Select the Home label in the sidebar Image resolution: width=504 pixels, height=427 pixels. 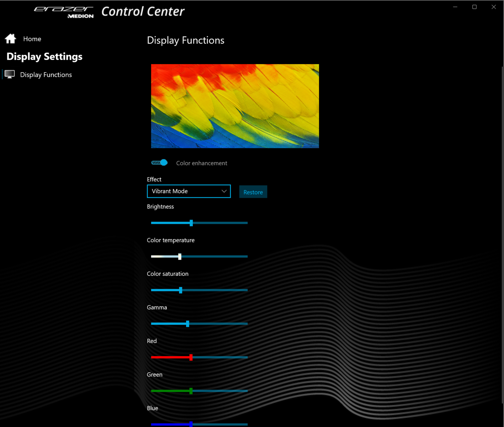[32, 39]
